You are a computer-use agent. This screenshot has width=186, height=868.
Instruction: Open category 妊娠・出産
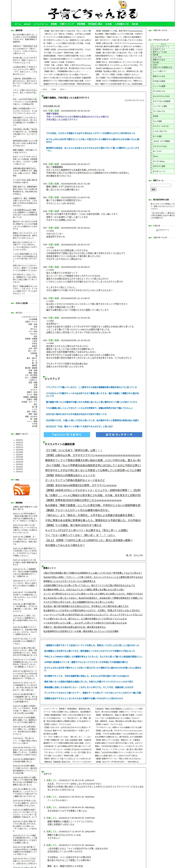pos(33,324)
